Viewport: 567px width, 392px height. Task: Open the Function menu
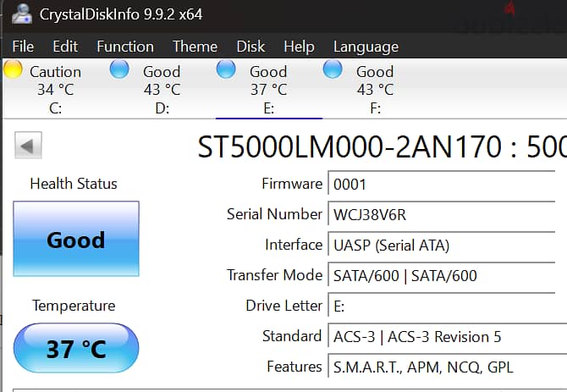125,47
